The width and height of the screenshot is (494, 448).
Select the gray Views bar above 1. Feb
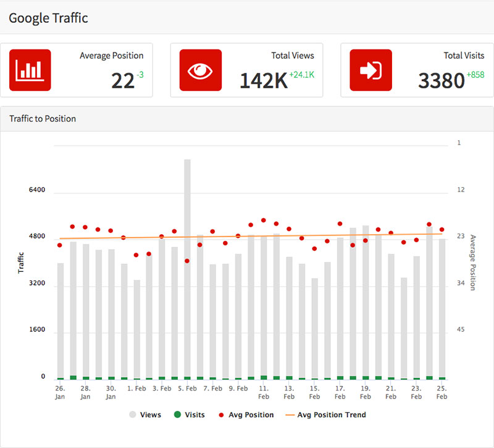tap(136, 329)
